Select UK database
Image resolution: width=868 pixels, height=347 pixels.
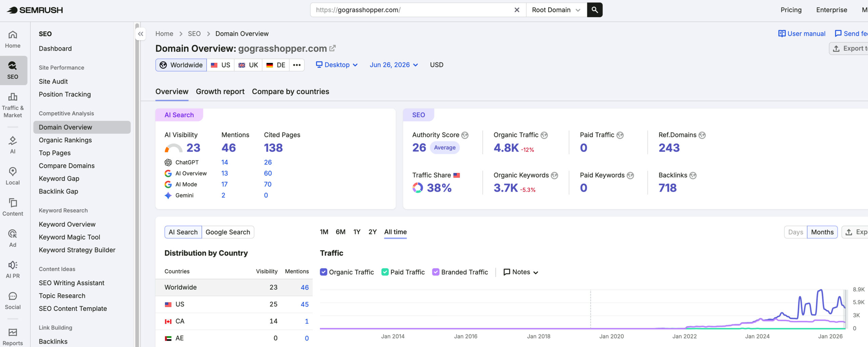coord(248,65)
